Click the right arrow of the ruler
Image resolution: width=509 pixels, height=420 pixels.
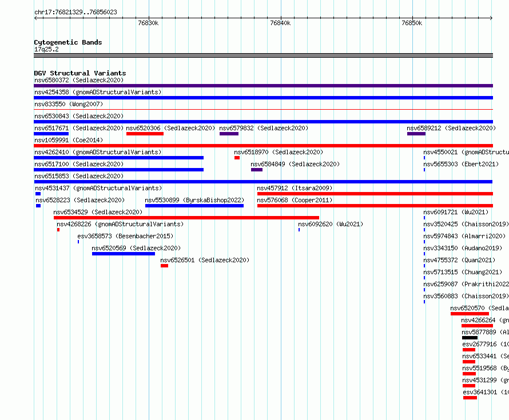pyautogui.click(x=491, y=18)
